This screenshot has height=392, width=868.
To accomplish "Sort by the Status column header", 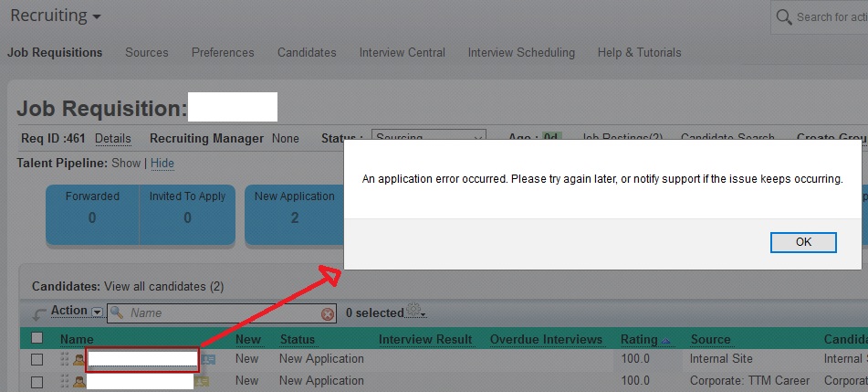I will coord(298,339).
